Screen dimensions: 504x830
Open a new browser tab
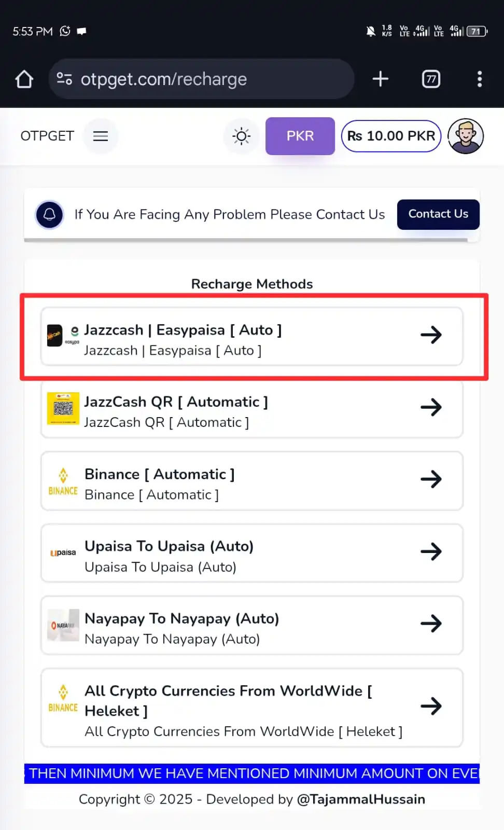coord(381,79)
